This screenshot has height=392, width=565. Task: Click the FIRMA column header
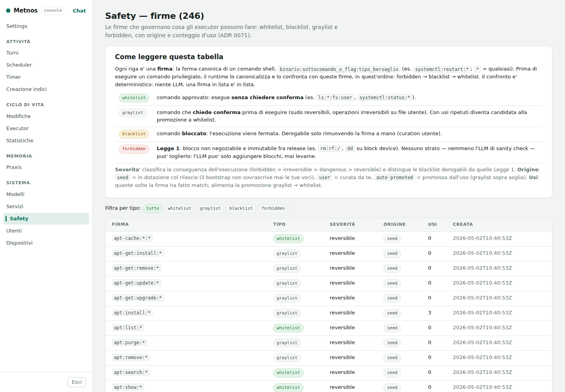(x=120, y=225)
